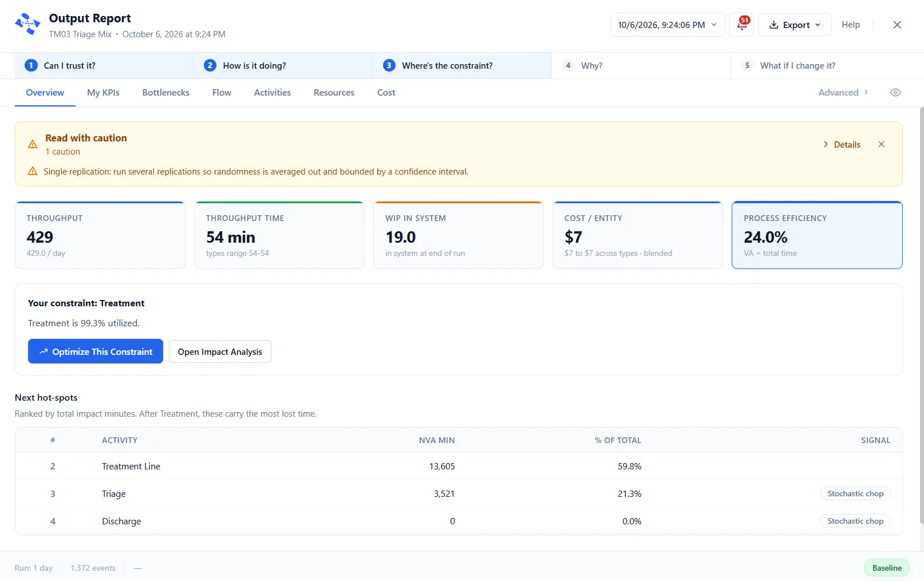
Task: Click the Stochastic chop tag for Triage
Action: [855, 493]
